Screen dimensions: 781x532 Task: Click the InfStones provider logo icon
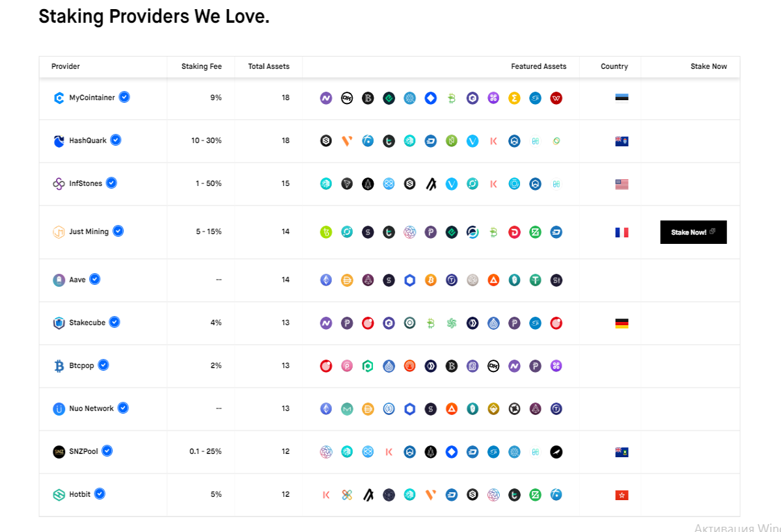59,183
